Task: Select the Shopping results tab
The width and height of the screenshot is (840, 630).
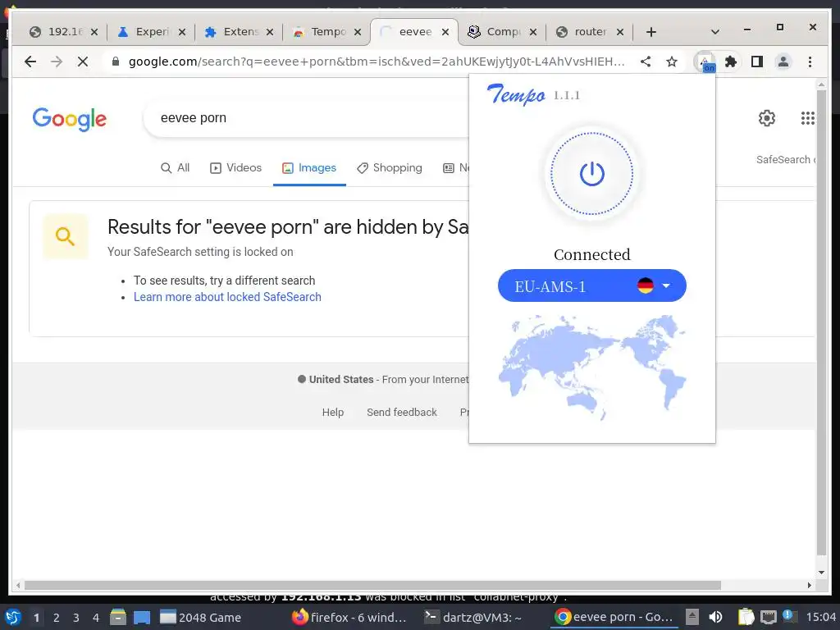Action: pyautogui.click(x=390, y=167)
